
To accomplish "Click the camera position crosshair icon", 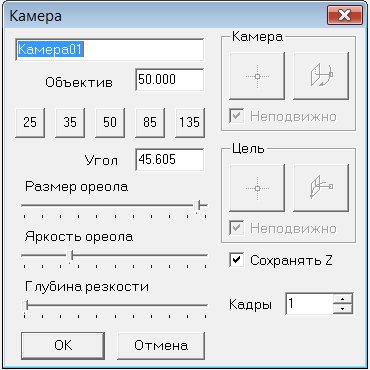I will (x=257, y=76).
